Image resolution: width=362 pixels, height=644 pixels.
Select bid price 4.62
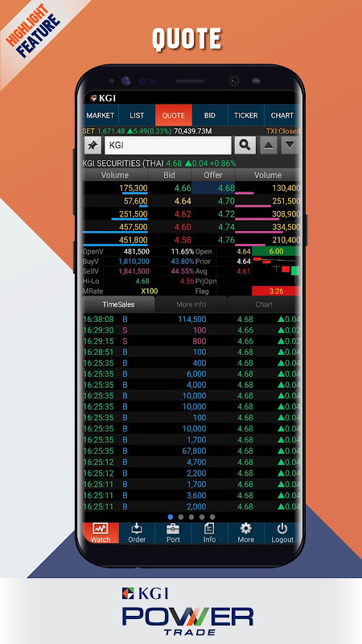(x=183, y=214)
